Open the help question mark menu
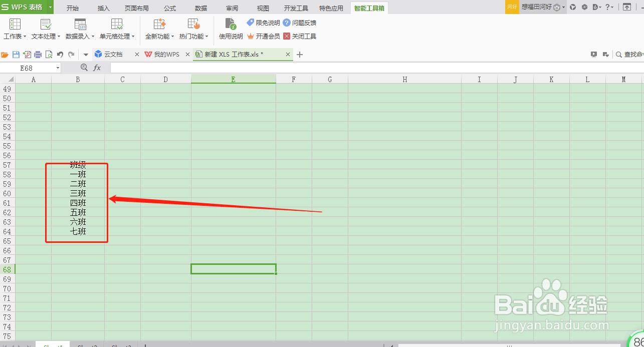 [610, 7]
